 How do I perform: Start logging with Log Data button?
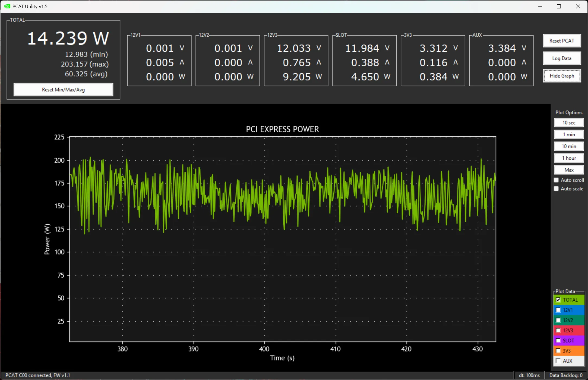click(x=562, y=58)
